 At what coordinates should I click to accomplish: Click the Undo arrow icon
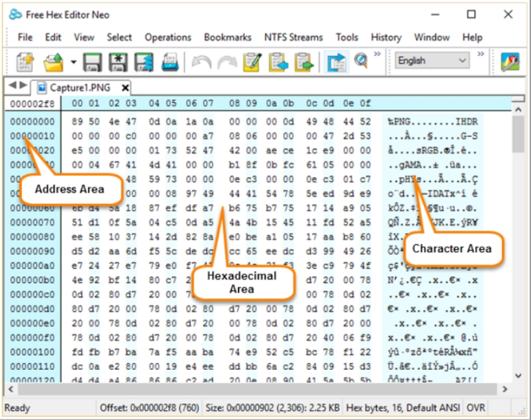click(201, 63)
